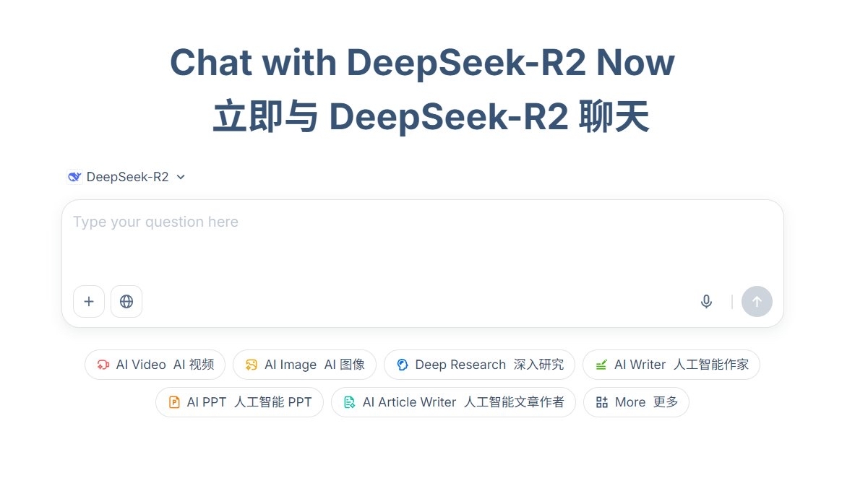868x491 pixels.
Task: Click the microphone voice input icon
Action: pos(707,302)
